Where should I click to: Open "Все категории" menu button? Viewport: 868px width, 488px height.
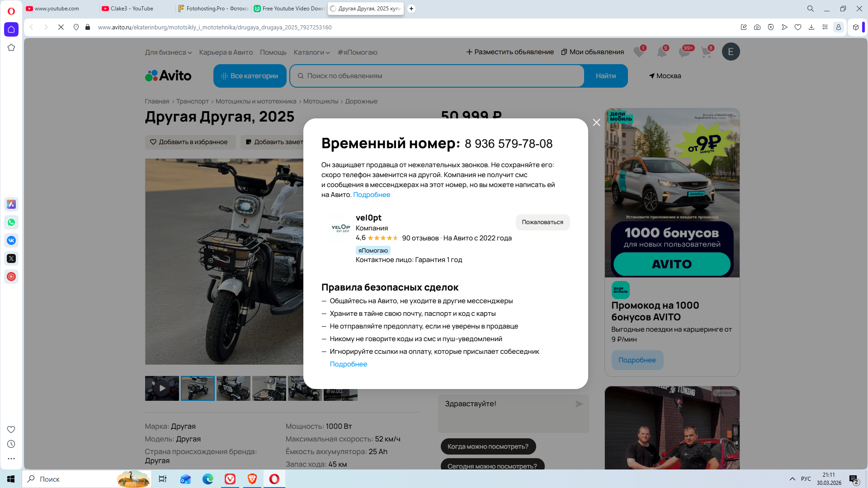250,76
